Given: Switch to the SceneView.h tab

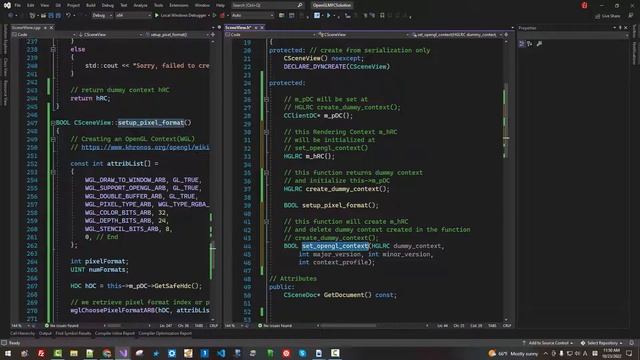Looking at the screenshot, I should [238, 27].
